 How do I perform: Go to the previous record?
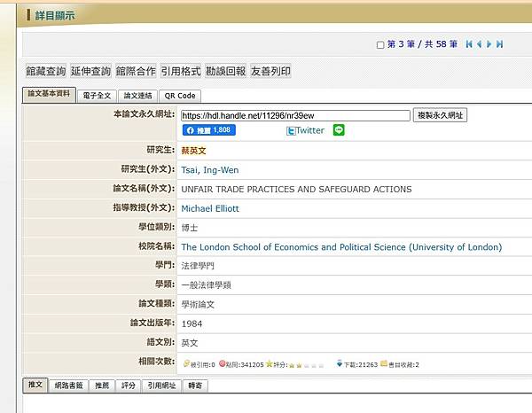click(480, 44)
